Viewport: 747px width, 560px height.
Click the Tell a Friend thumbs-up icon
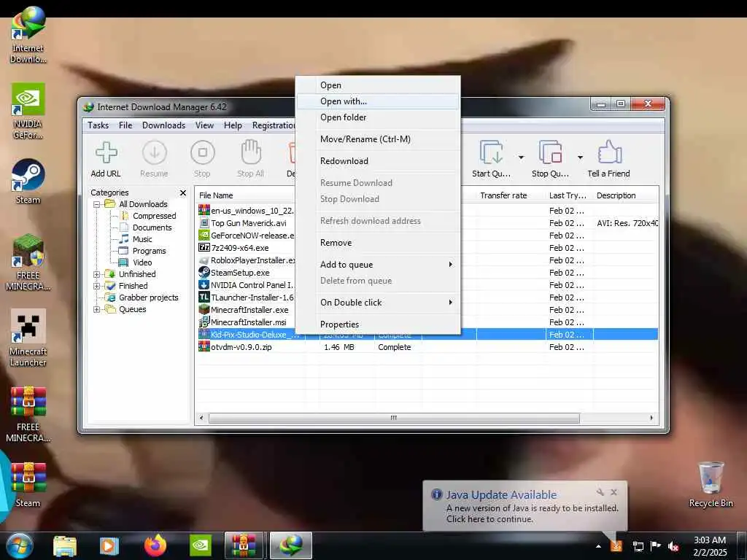coord(609,152)
